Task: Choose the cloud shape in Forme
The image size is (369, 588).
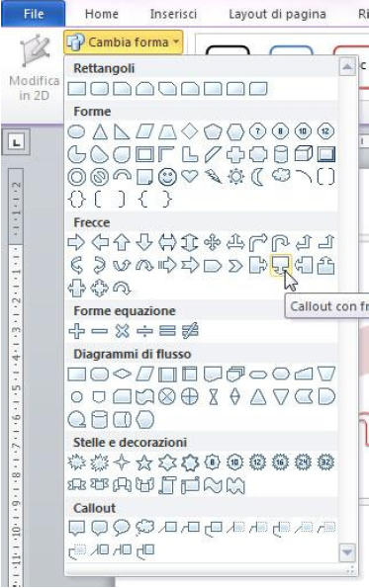Action: coord(281,176)
